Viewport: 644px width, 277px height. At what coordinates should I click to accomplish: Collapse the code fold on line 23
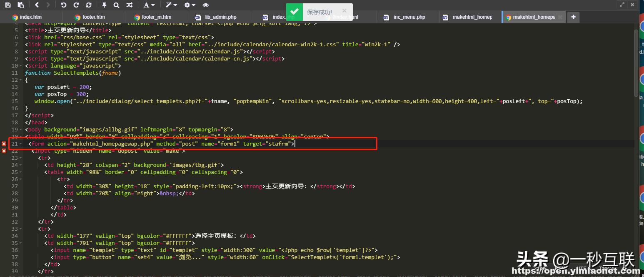21,158
